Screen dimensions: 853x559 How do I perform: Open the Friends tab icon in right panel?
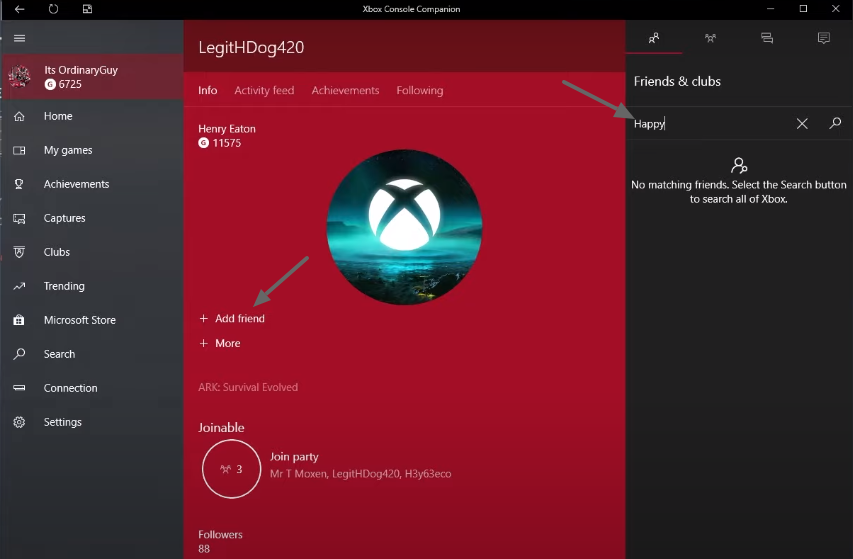(654, 38)
